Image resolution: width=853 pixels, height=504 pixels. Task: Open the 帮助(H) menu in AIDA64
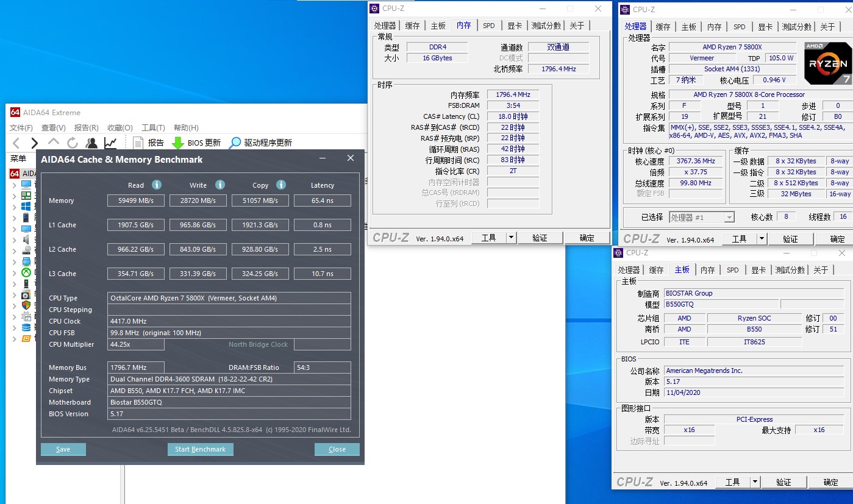pyautogui.click(x=186, y=127)
